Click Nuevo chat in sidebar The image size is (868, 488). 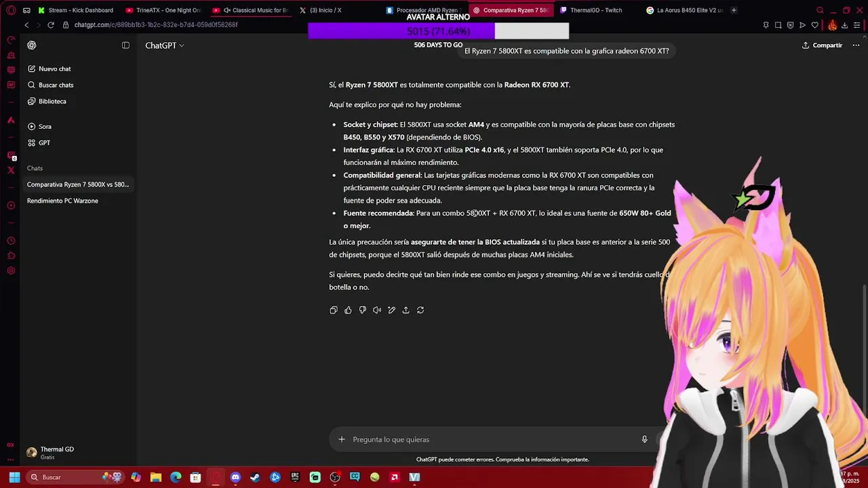[77, 69]
